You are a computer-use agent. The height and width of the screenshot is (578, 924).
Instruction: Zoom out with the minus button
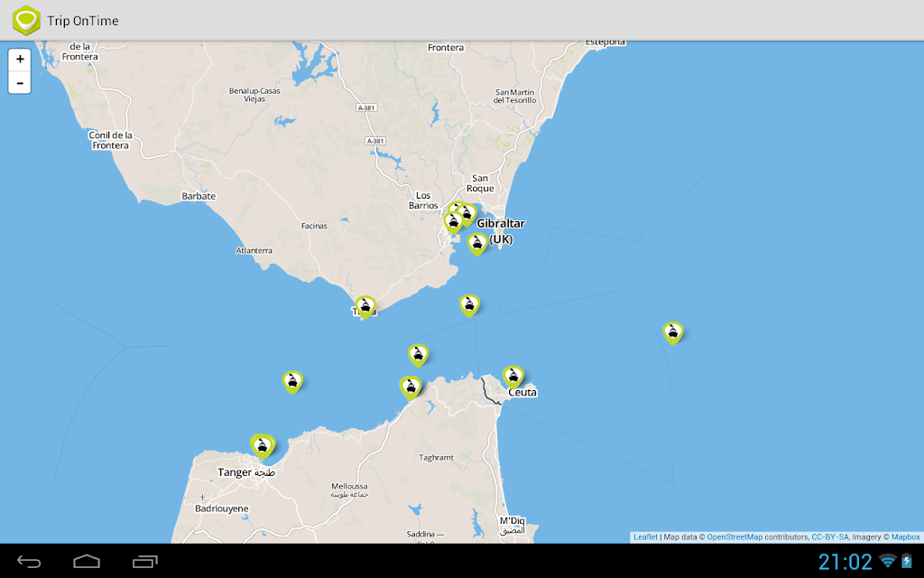[x=20, y=82]
